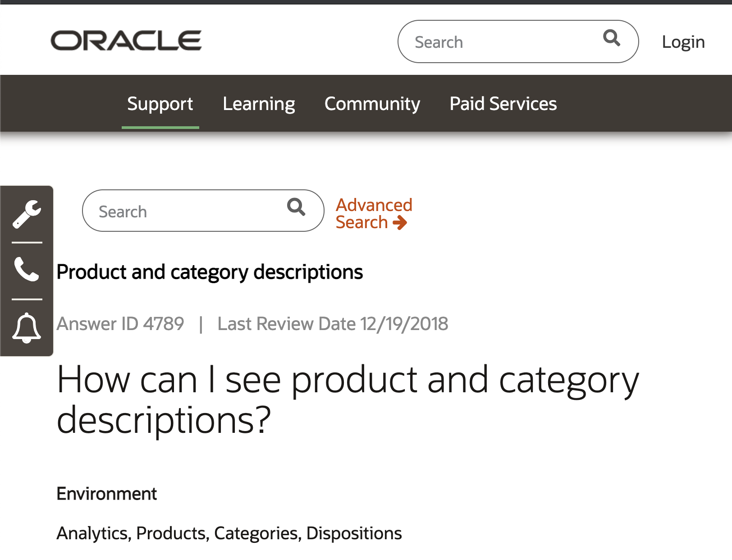This screenshot has height=560, width=732.
Task: Go to the Paid Services tab
Action: point(503,104)
